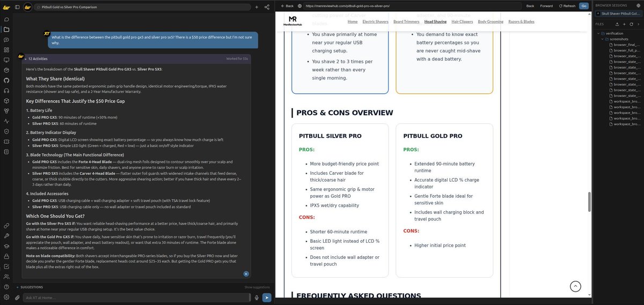The width and height of the screenshot is (644, 305).
Task: Click the ticket icon in left sidebar
Action: pos(6,141)
